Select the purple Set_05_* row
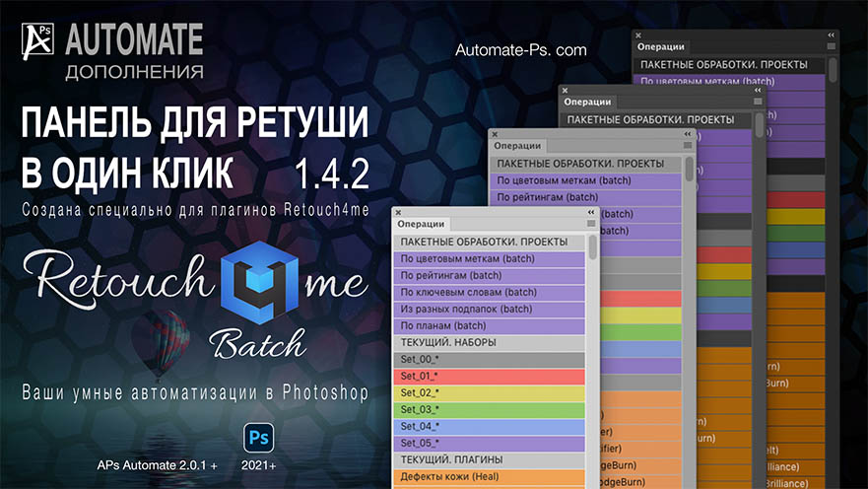 [490, 443]
